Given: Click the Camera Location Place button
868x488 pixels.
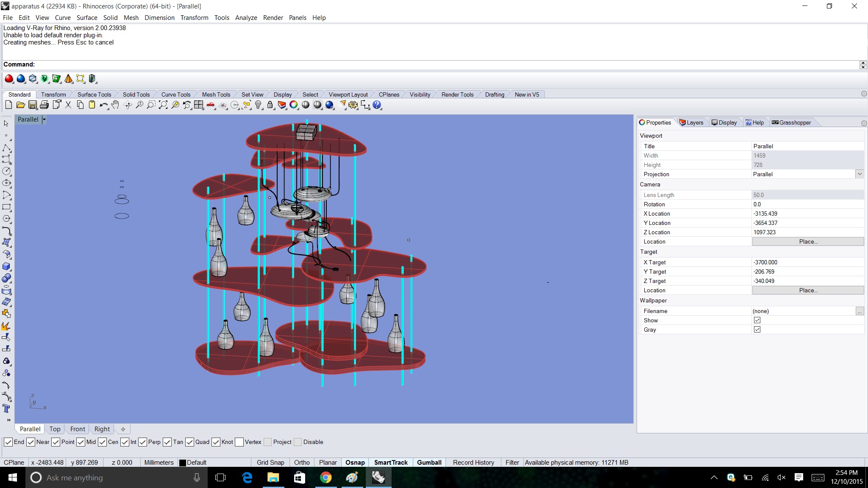Looking at the screenshot, I should click(x=808, y=241).
